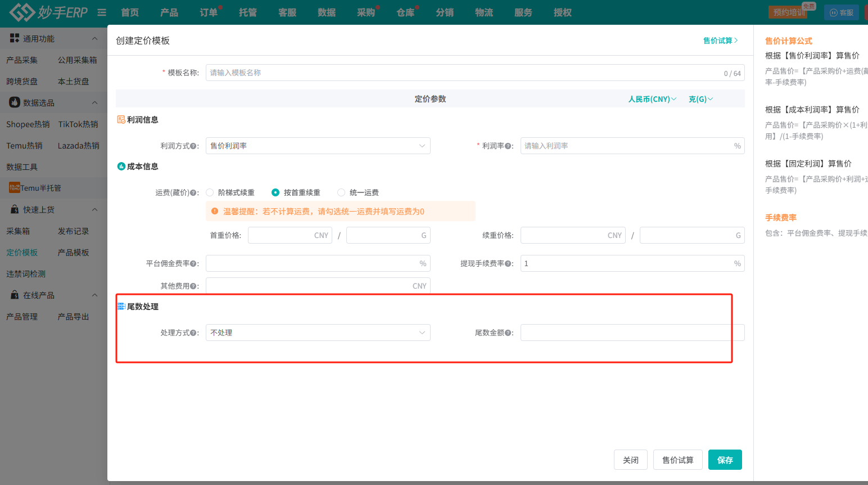Click help icon next to 尾数金额
This screenshot has height=485, width=868.
tap(508, 333)
